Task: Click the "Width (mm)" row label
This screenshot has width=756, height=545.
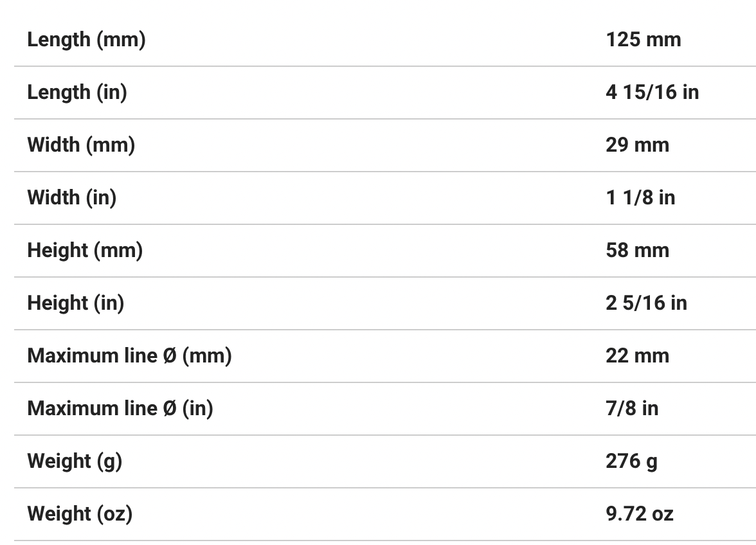Action: (81, 145)
